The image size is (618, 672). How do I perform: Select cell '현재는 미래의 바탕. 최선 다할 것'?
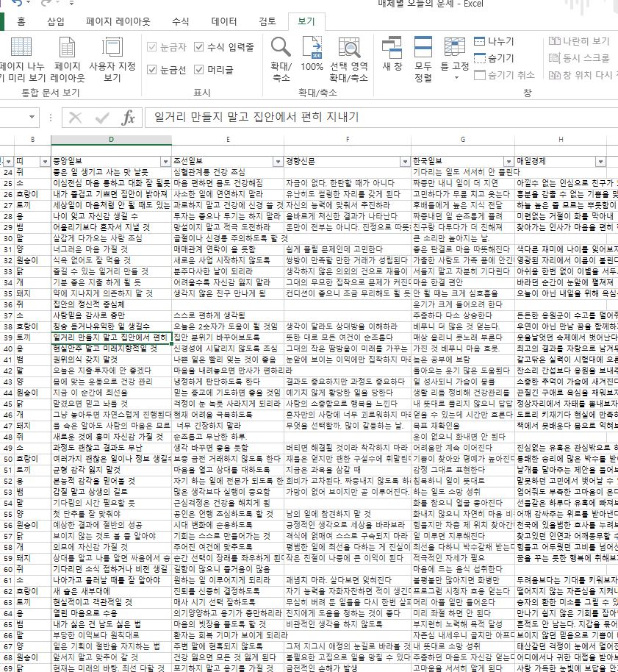pos(112,668)
